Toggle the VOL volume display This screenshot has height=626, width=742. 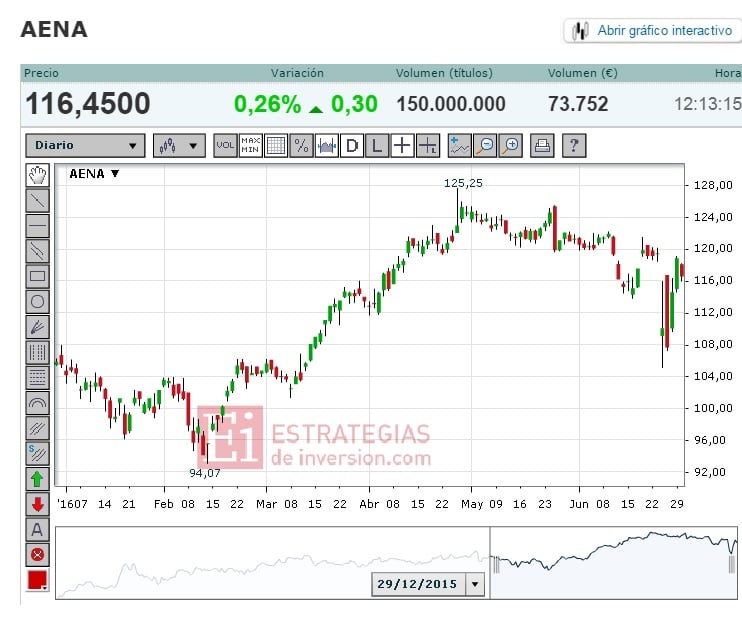tap(225, 145)
